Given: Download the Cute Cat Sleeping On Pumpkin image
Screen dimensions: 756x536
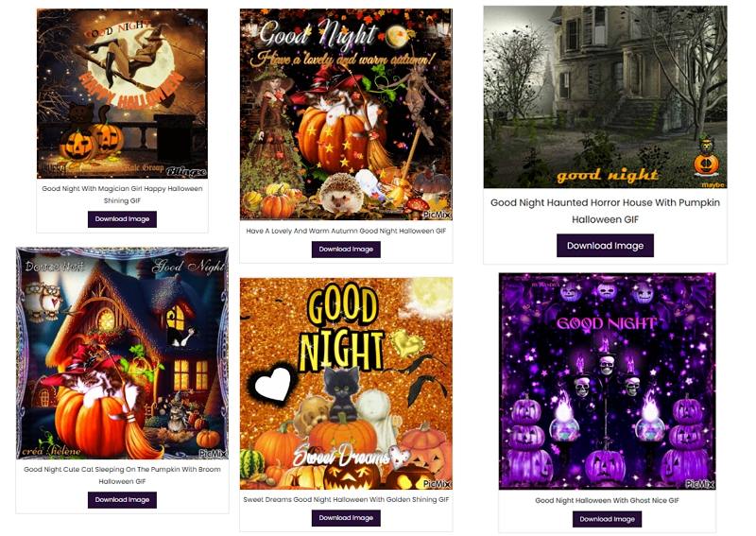Looking at the screenshot, I should click(x=122, y=500).
